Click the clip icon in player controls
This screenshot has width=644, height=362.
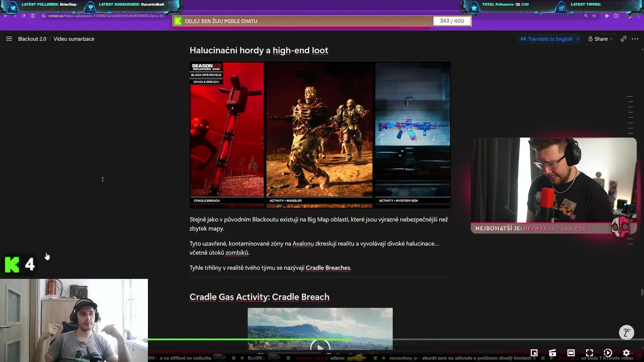pos(552,353)
